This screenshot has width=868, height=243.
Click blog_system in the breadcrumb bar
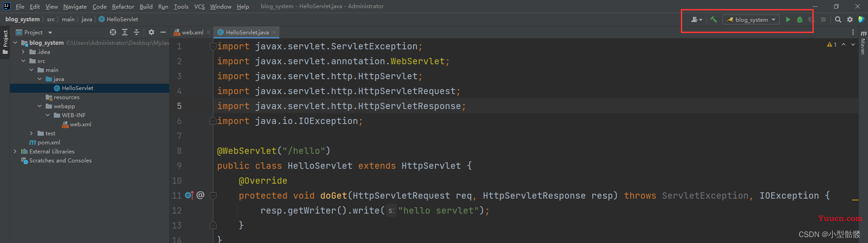tap(23, 19)
